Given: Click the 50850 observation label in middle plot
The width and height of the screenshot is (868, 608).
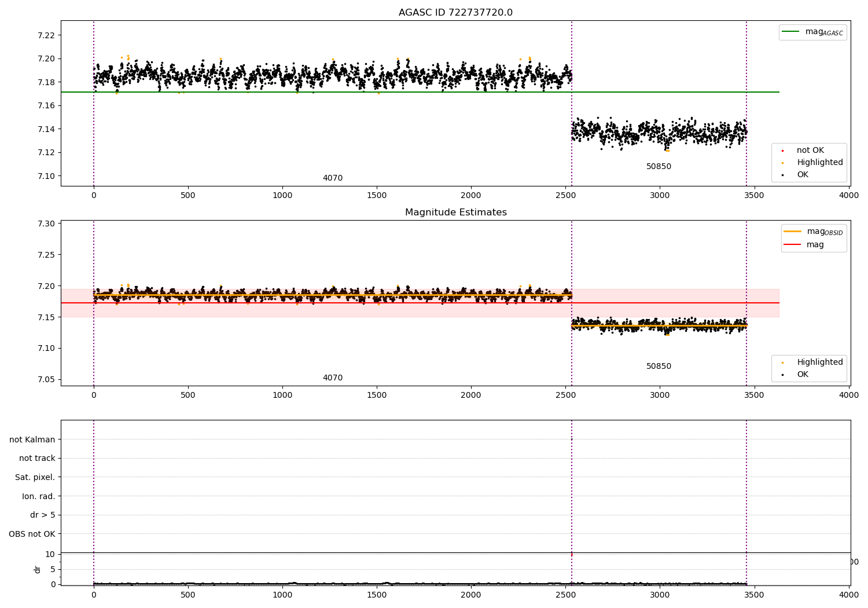Looking at the screenshot, I should [659, 367].
